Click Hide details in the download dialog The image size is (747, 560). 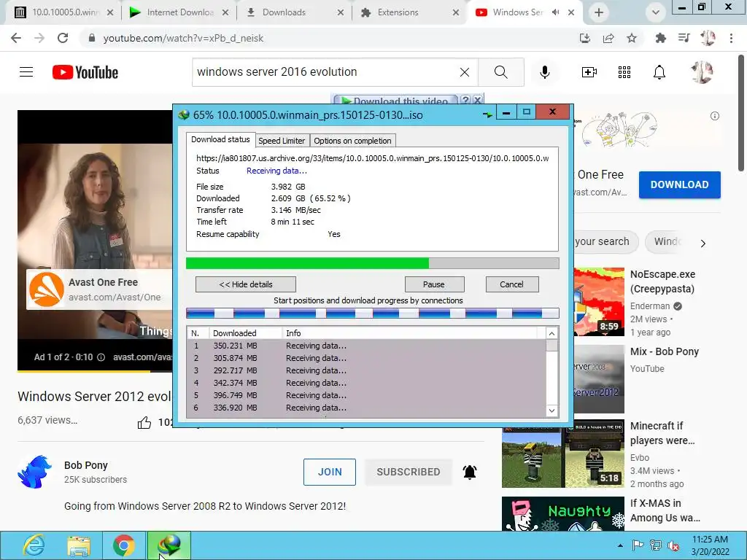[x=246, y=284]
